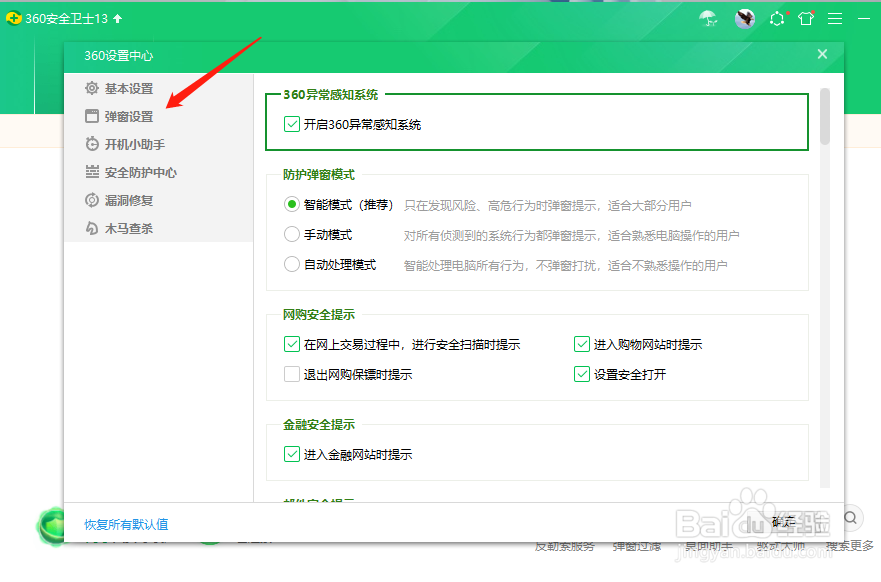Toggle 设置安全打开 checkbox
Screen dimensions: 881x582
pyautogui.click(x=582, y=374)
